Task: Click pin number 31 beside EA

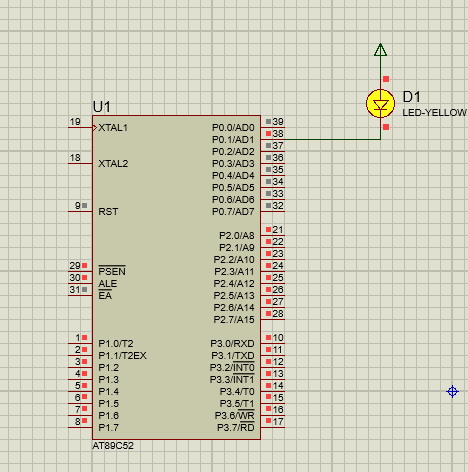Action: click(x=75, y=290)
